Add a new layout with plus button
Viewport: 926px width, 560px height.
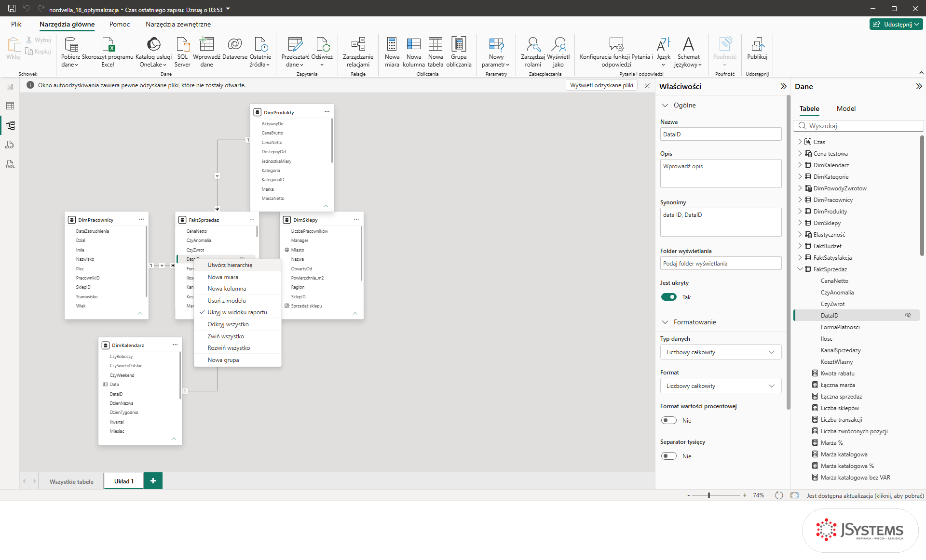[153, 480]
